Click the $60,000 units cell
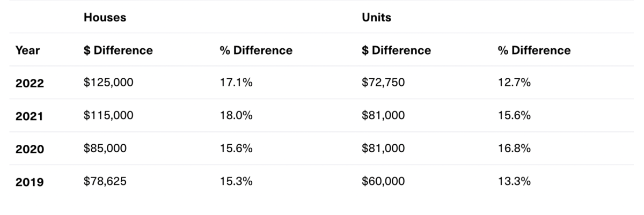 coord(383,182)
